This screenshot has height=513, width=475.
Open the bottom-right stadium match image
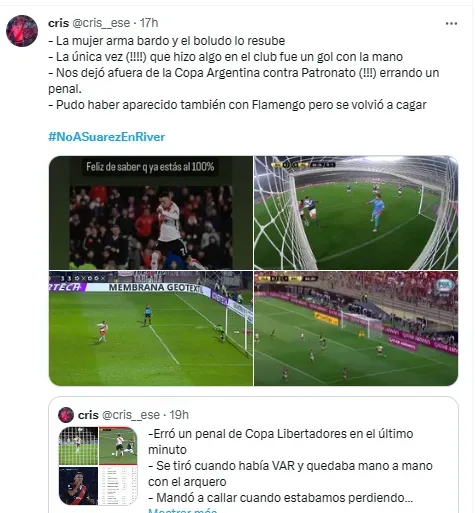click(x=356, y=328)
